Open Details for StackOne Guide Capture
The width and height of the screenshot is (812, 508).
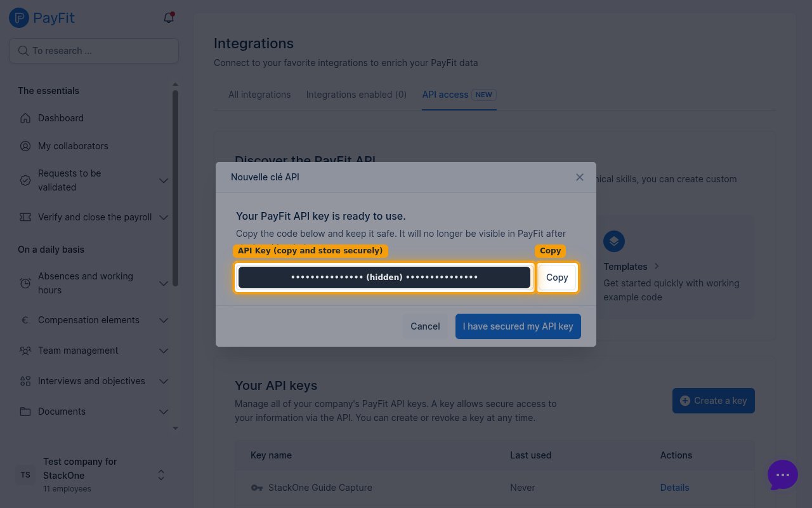point(674,488)
